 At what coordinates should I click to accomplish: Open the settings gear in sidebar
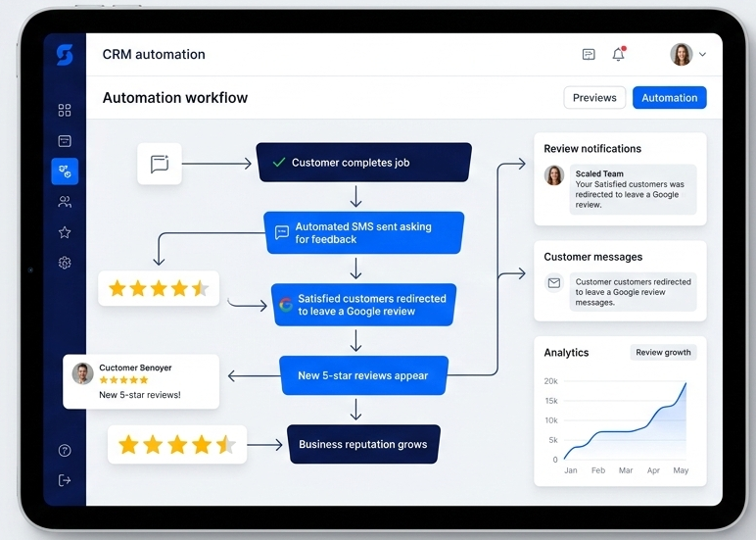click(x=65, y=263)
